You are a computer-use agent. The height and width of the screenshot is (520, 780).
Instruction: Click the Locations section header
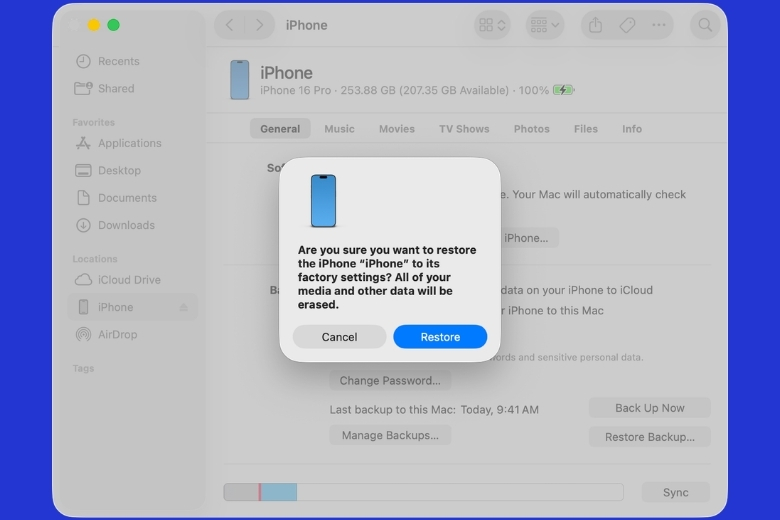pos(95,259)
